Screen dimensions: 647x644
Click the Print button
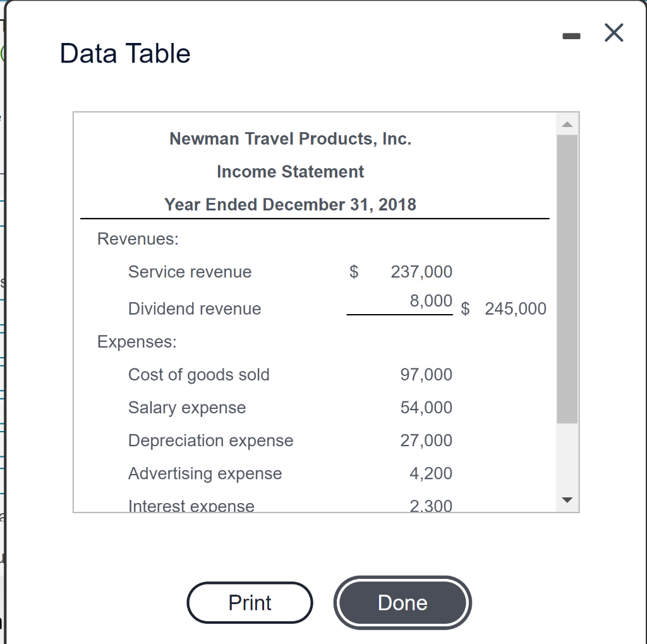click(250, 602)
